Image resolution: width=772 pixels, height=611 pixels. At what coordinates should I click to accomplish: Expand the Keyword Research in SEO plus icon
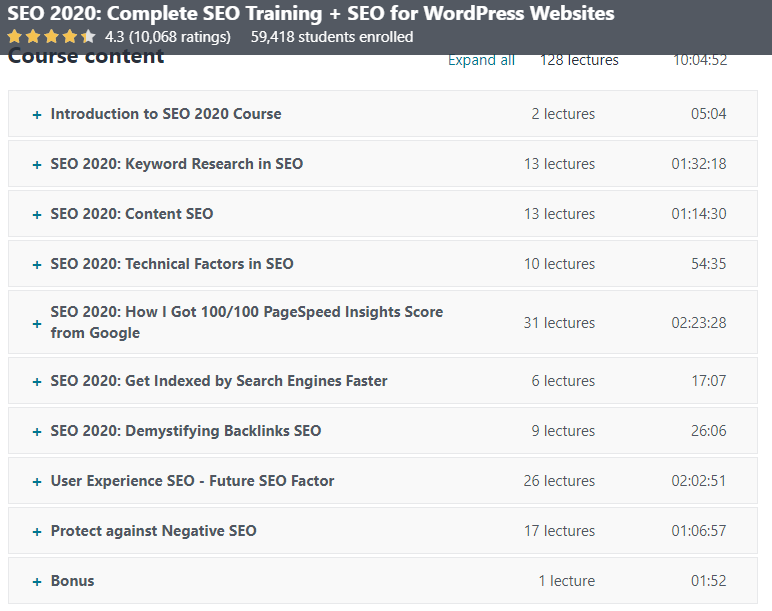(37, 164)
